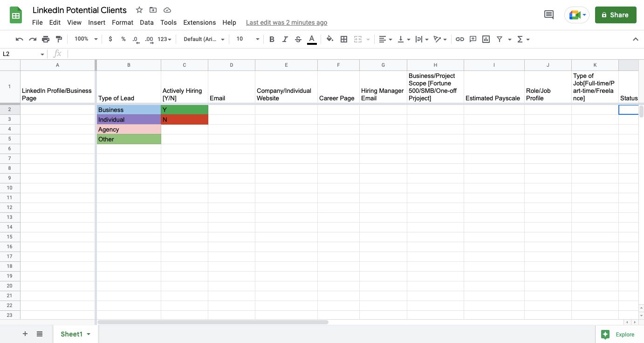644x343 pixels.
Task: Open the Extensions menu
Action: 199,22
